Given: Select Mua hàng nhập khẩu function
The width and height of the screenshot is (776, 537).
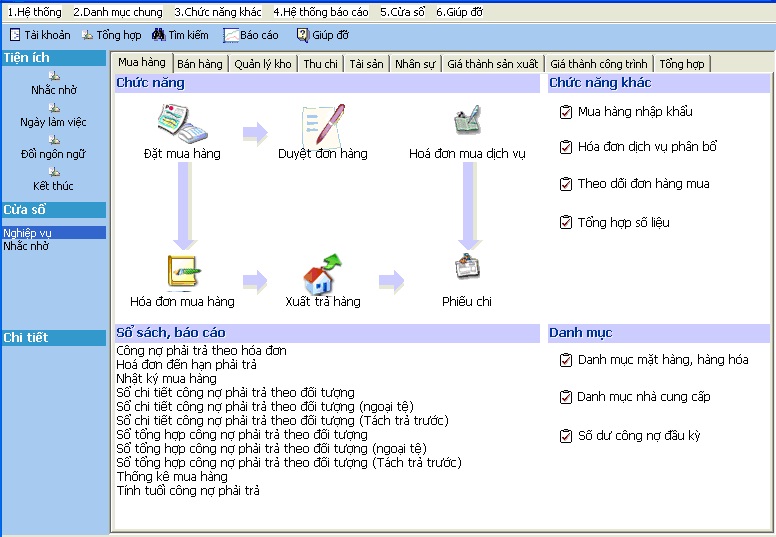Looking at the screenshot, I should [634, 112].
